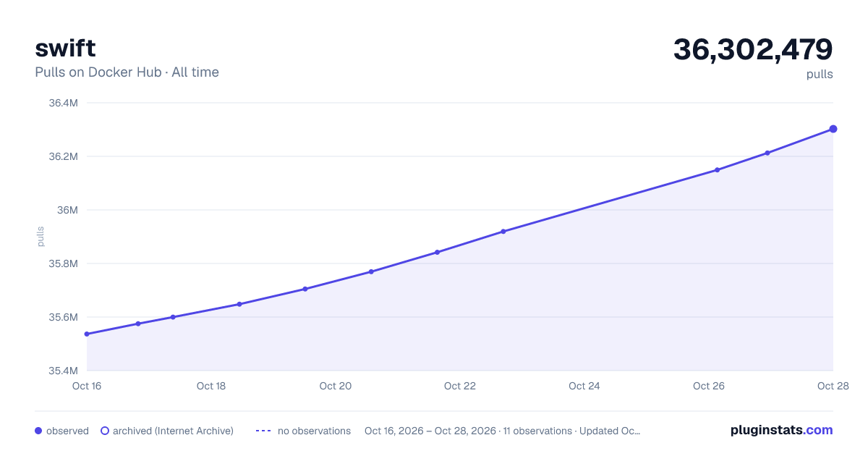Click the Oct 22 x-axis label
The height and width of the screenshot is (456, 868).
tap(460, 386)
